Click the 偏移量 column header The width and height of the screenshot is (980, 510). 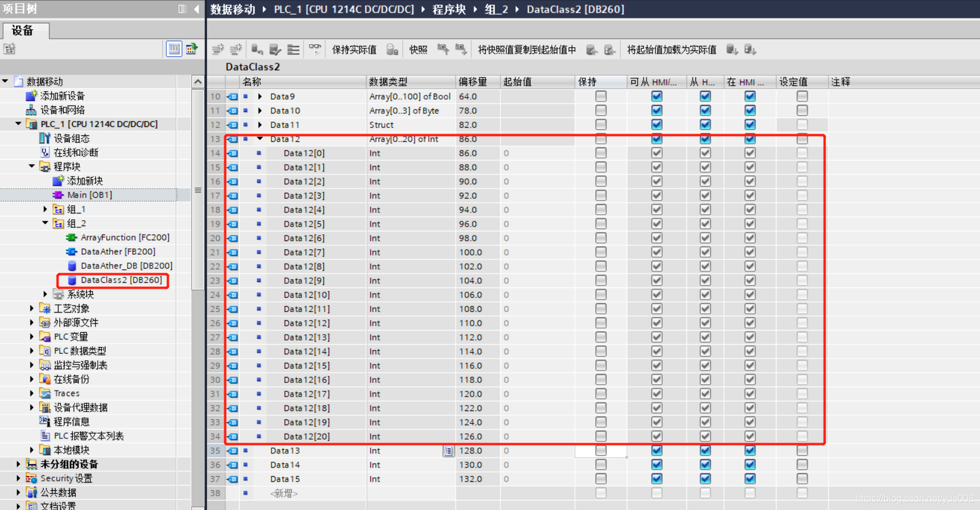477,82
